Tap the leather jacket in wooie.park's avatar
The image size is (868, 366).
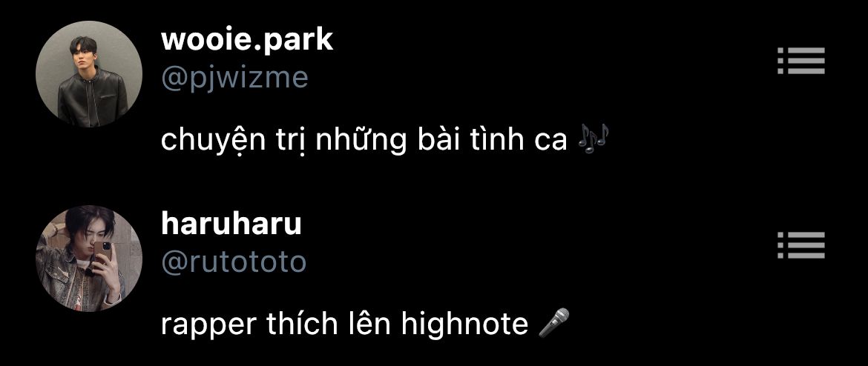pos(93,99)
